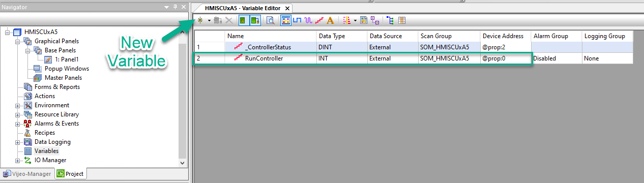Click the yellow-blue grid toolbar icon

[364, 21]
